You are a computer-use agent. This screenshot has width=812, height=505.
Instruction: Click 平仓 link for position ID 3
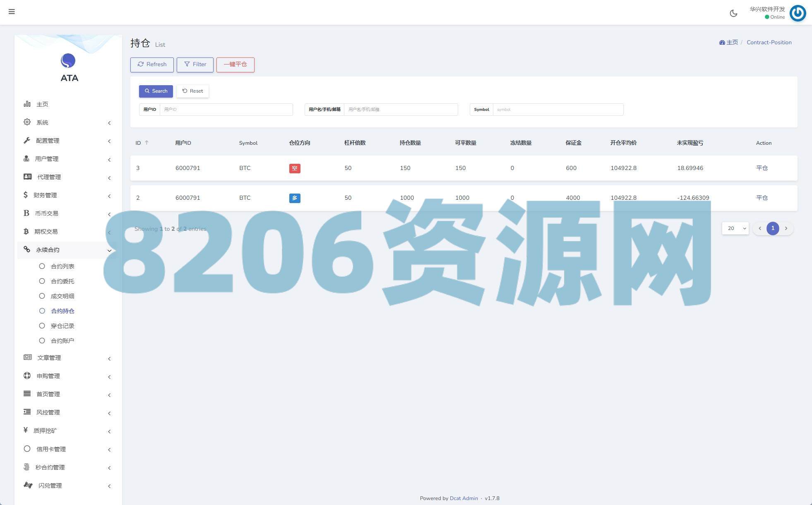[x=762, y=168]
